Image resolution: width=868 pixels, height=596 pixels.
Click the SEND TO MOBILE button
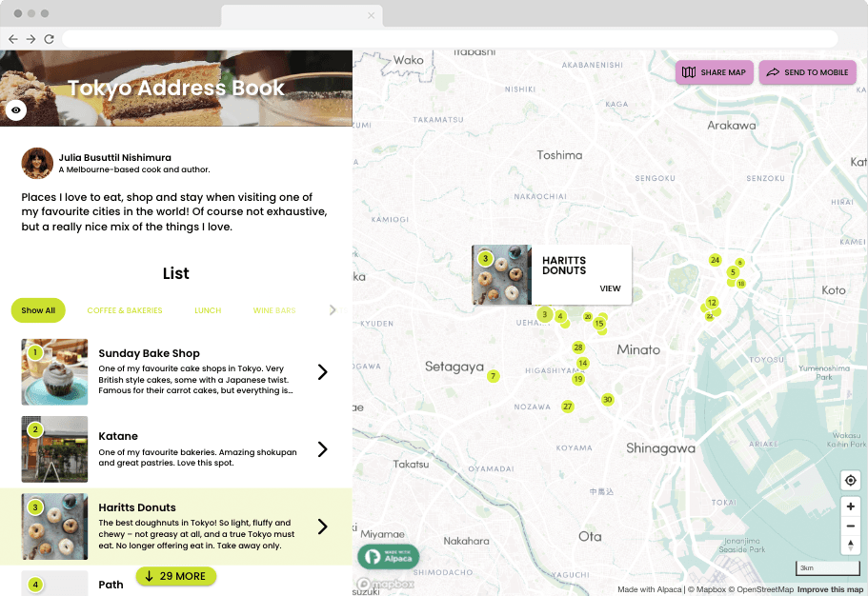click(808, 72)
